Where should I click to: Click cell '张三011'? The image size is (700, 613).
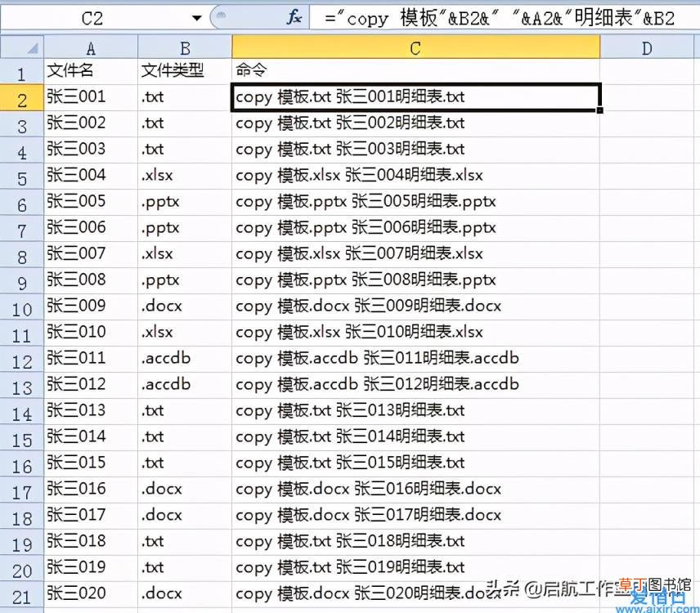(91, 359)
